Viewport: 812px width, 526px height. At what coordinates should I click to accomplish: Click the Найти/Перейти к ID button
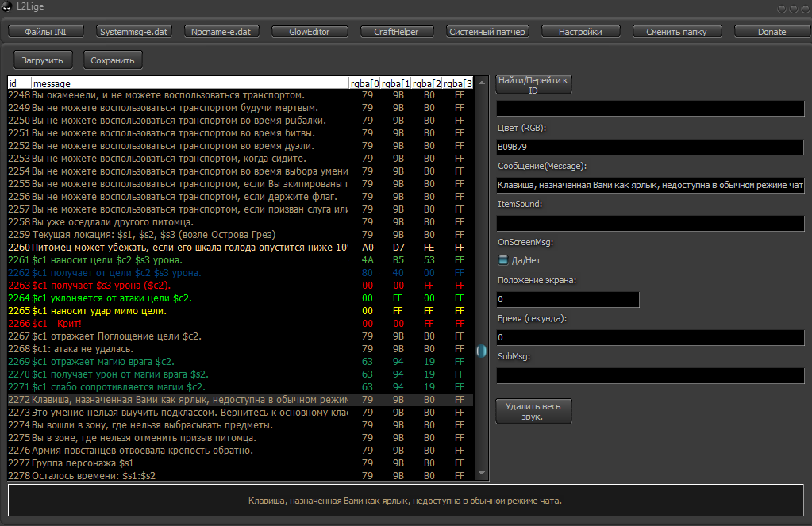533,85
